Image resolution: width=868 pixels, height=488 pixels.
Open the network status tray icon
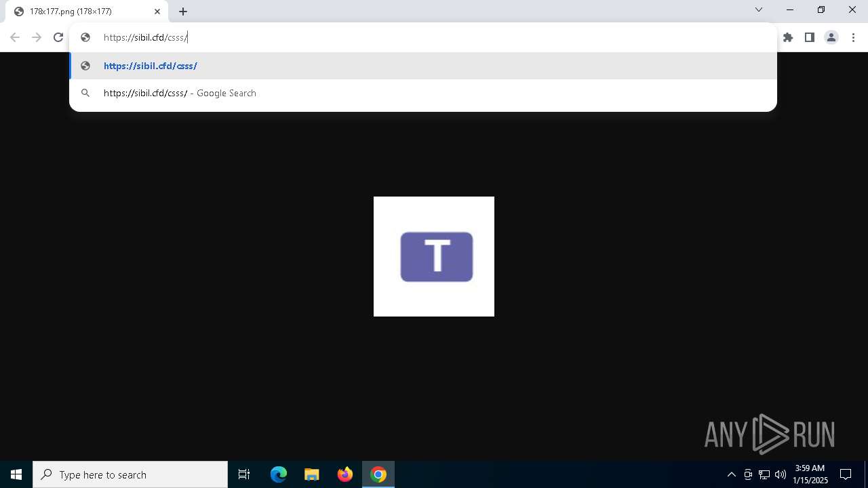click(764, 474)
